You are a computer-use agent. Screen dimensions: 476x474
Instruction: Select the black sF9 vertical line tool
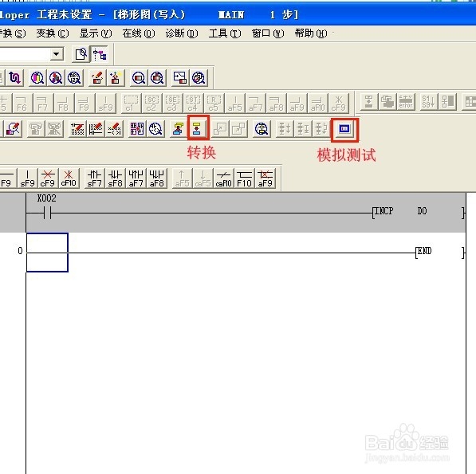(27, 178)
